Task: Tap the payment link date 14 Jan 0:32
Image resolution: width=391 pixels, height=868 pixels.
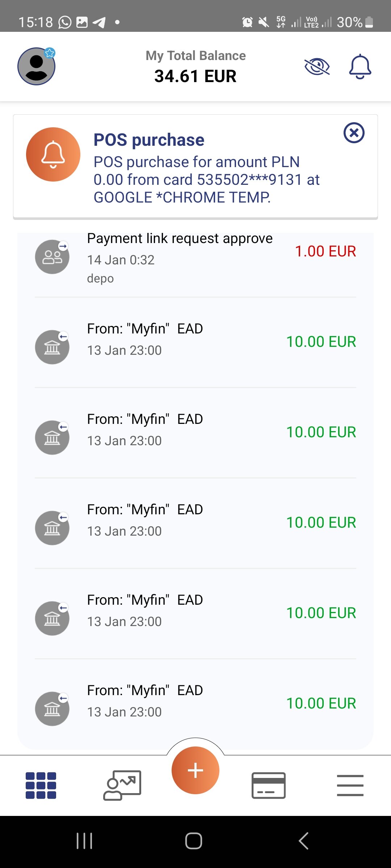Action: (121, 260)
